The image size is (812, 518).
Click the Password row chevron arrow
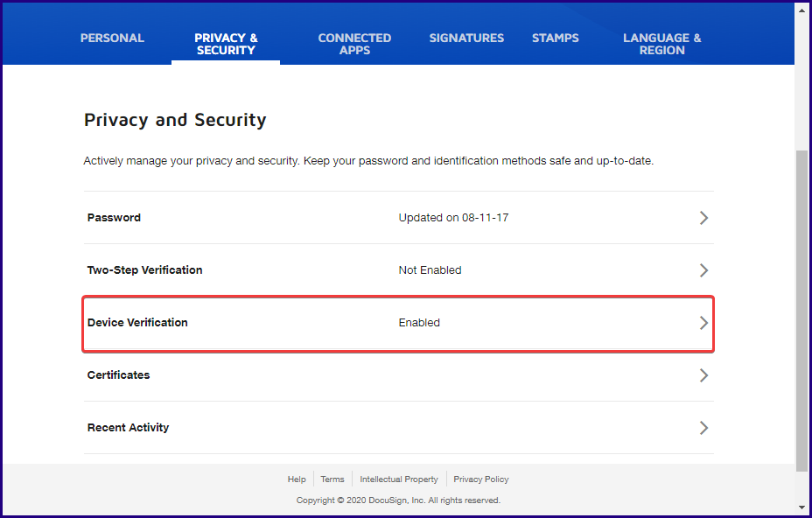tap(703, 218)
